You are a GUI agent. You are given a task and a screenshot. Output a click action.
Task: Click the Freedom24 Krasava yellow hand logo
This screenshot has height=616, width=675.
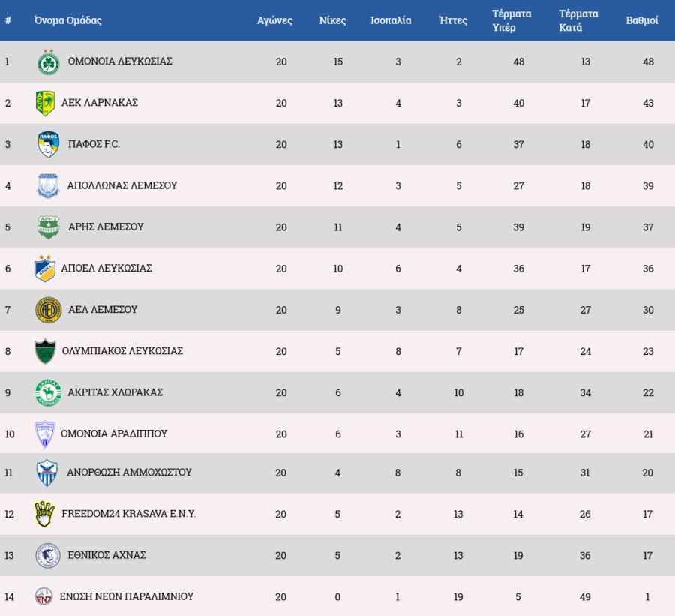pos(45,514)
